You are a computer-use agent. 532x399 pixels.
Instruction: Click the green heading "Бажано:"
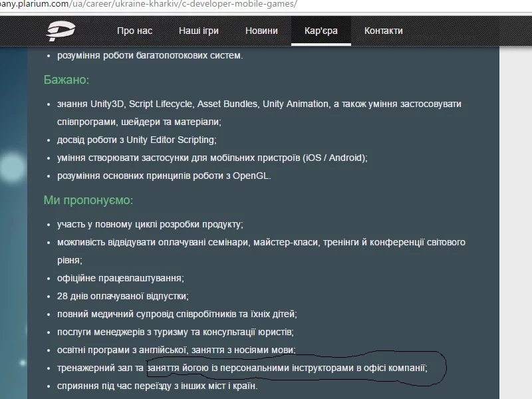(65, 78)
